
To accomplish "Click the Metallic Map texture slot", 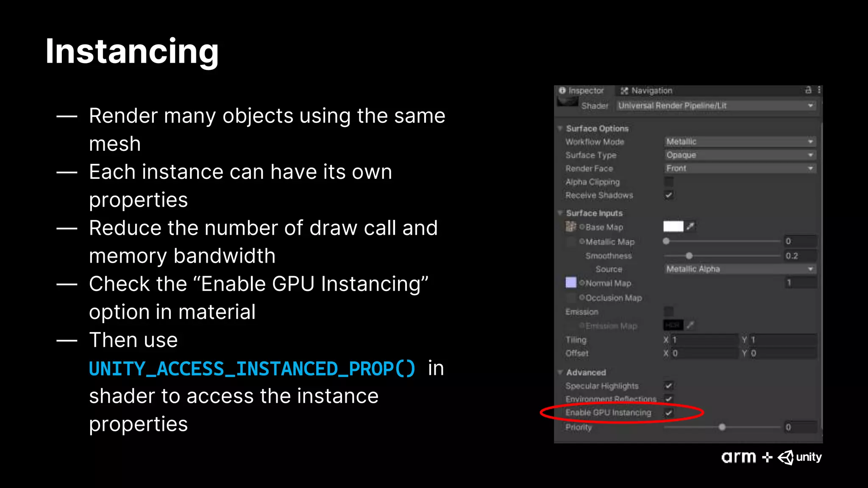I will tap(571, 242).
